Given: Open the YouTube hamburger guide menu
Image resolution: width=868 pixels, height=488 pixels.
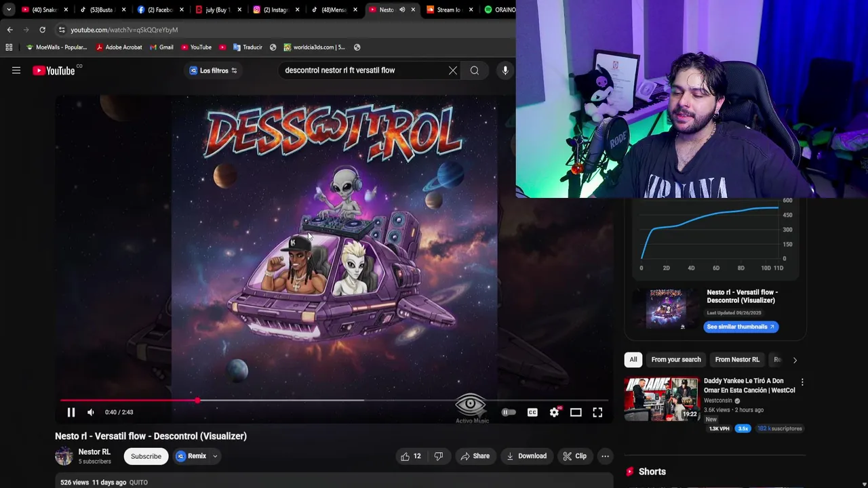Looking at the screenshot, I should point(16,70).
